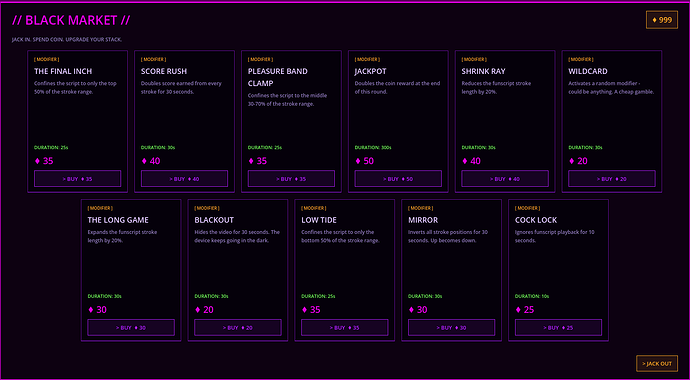Click the 'SCORE RUSH' card title

pos(164,71)
